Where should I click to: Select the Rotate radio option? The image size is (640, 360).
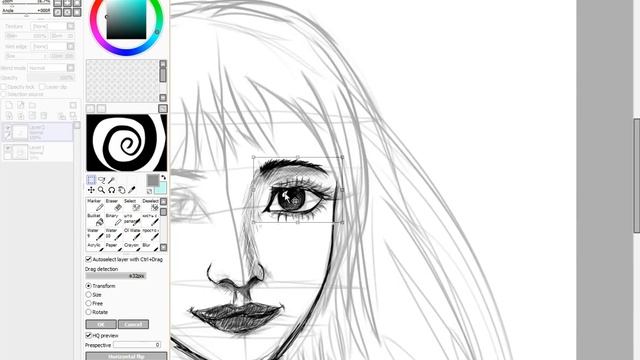89,312
